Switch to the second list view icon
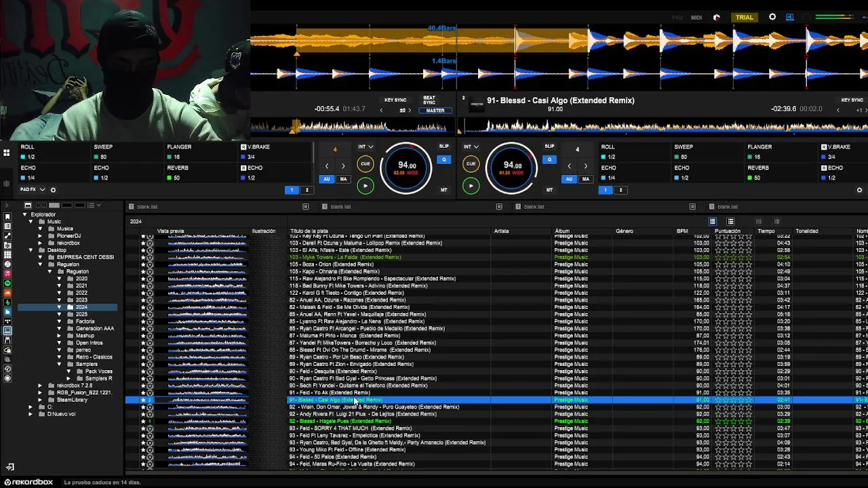Viewport: 868px width, 488px height. [731, 222]
